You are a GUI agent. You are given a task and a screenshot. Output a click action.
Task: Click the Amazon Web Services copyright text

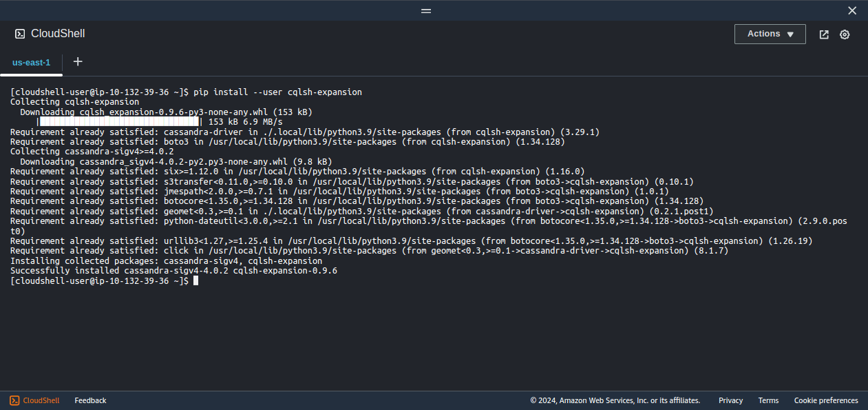click(x=615, y=400)
